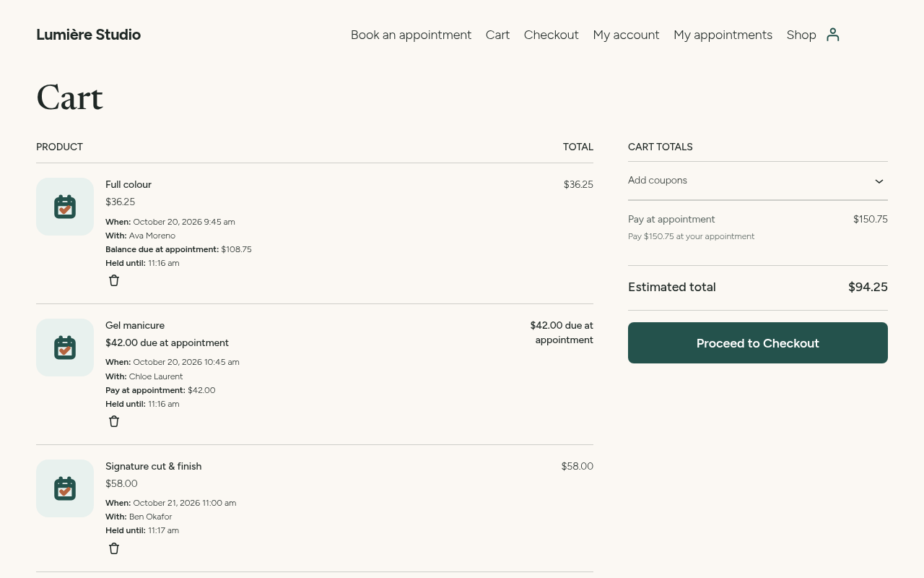Click the Estimated total amount $94.25
The height and width of the screenshot is (578, 924).
pyautogui.click(x=868, y=287)
